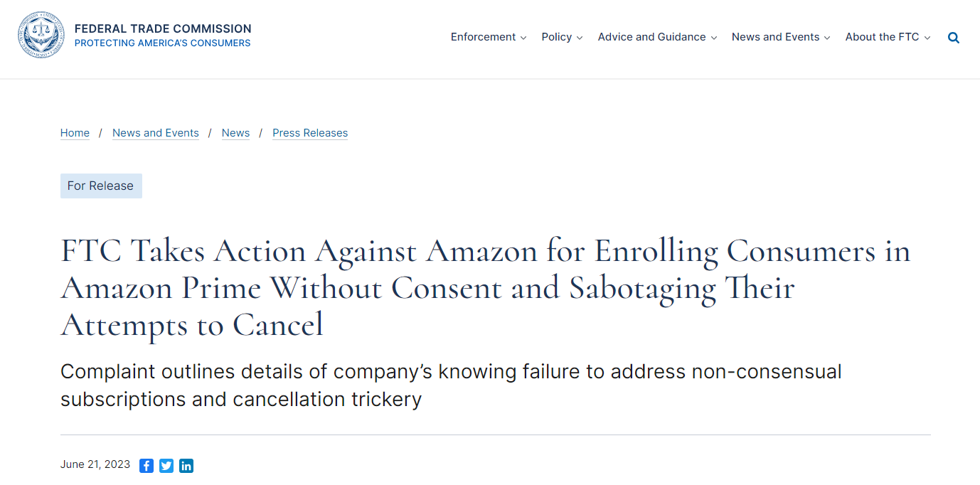Go to the Home breadcrumb link
Viewport: 980px width, 485px height.
pyautogui.click(x=75, y=133)
